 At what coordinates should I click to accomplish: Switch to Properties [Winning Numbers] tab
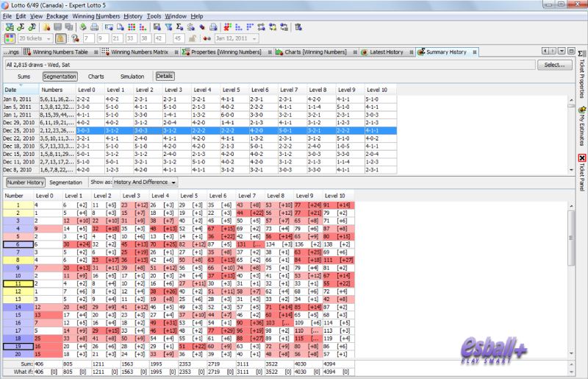[x=226, y=52]
